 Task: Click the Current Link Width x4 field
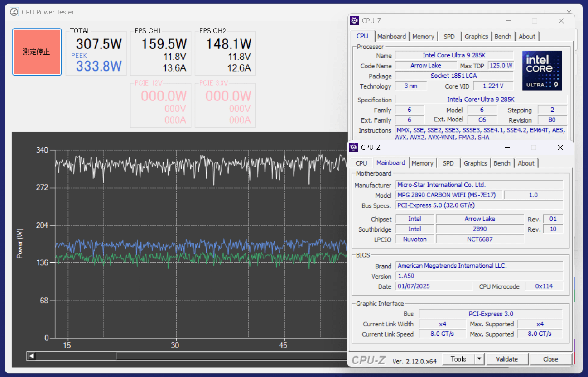[x=442, y=324]
